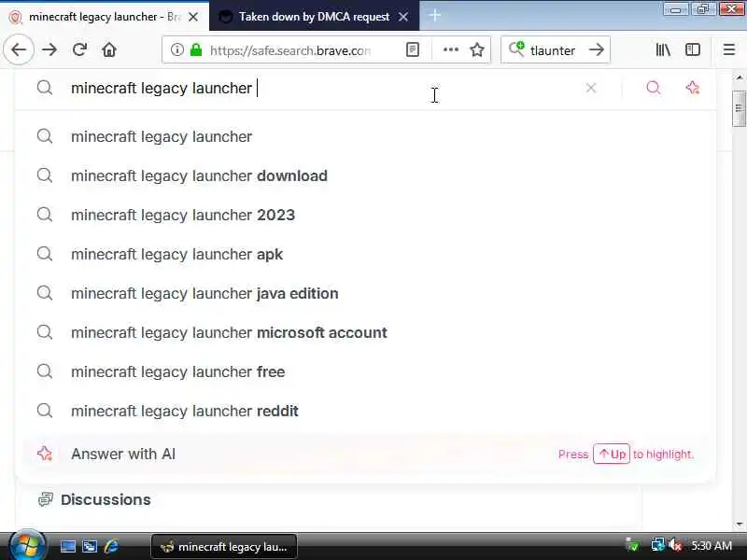Close the Taken down by DMCA tab
747x560 pixels.
pyautogui.click(x=403, y=17)
